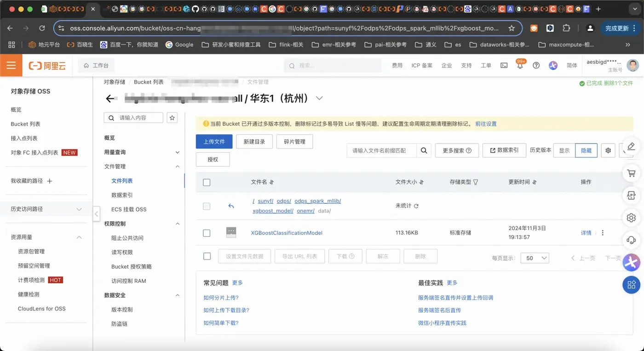Focus the sidebar search input

[x=133, y=118]
